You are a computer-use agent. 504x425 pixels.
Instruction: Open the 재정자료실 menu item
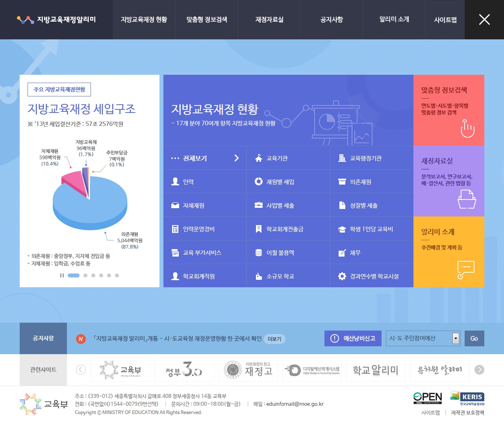[269, 20]
